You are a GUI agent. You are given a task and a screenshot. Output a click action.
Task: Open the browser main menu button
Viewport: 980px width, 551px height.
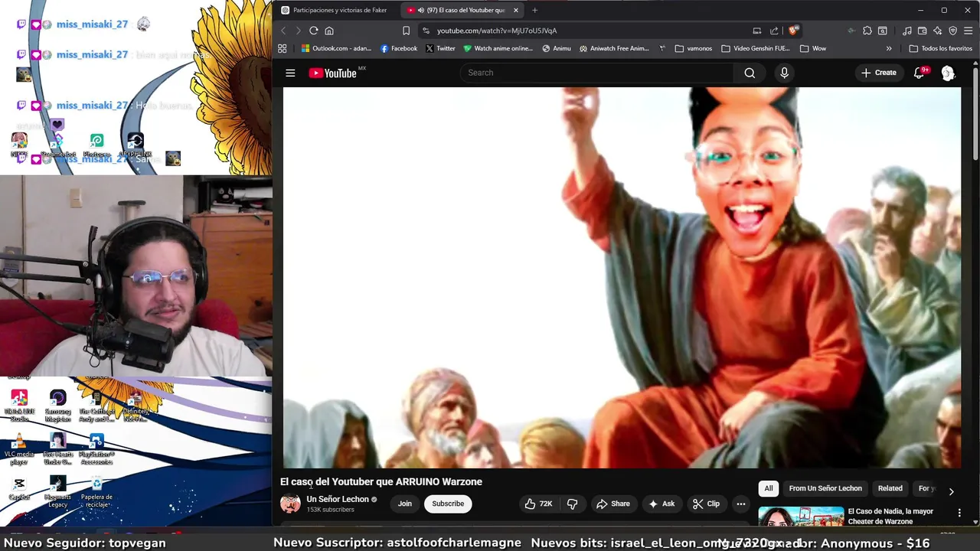pyautogui.click(x=969, y=31)
